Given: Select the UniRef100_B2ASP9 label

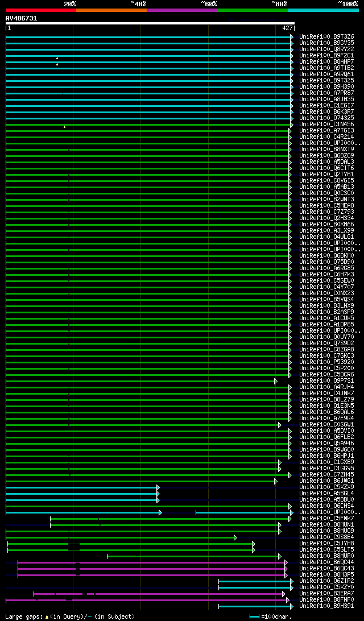Looking at the screenshot, I should point(327,312).
